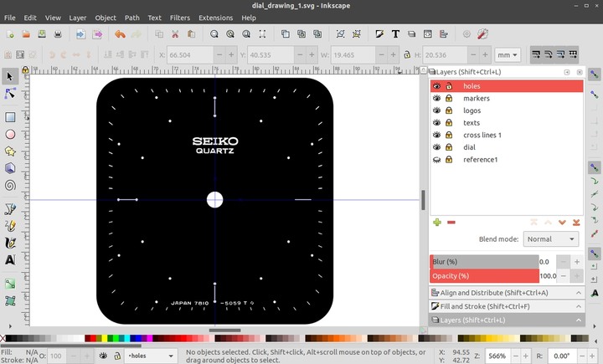This screenshot has width=603, height=364.
Task: Select the Gradient tool
Action: [x=10, y=284]
